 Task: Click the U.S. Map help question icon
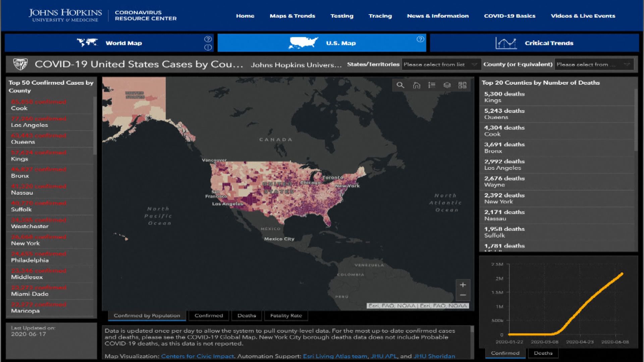click(420, 39)
